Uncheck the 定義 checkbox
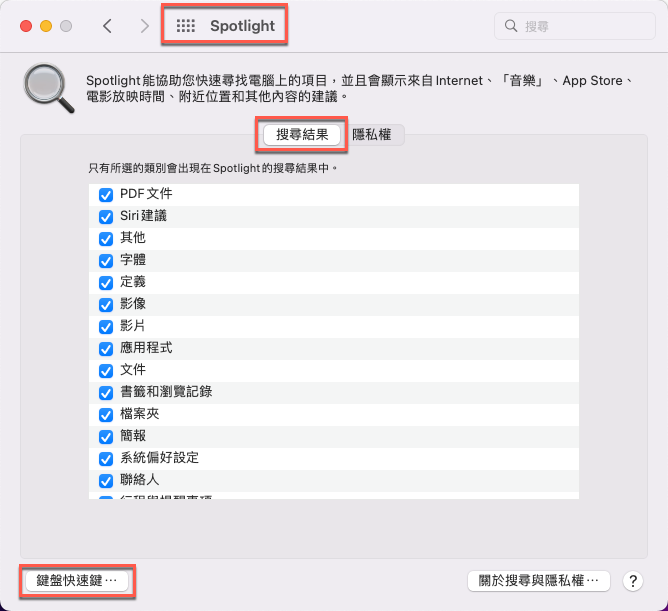The height and width of the screenshot is (611, 668). pyautogui.click(x=106, y=282)
